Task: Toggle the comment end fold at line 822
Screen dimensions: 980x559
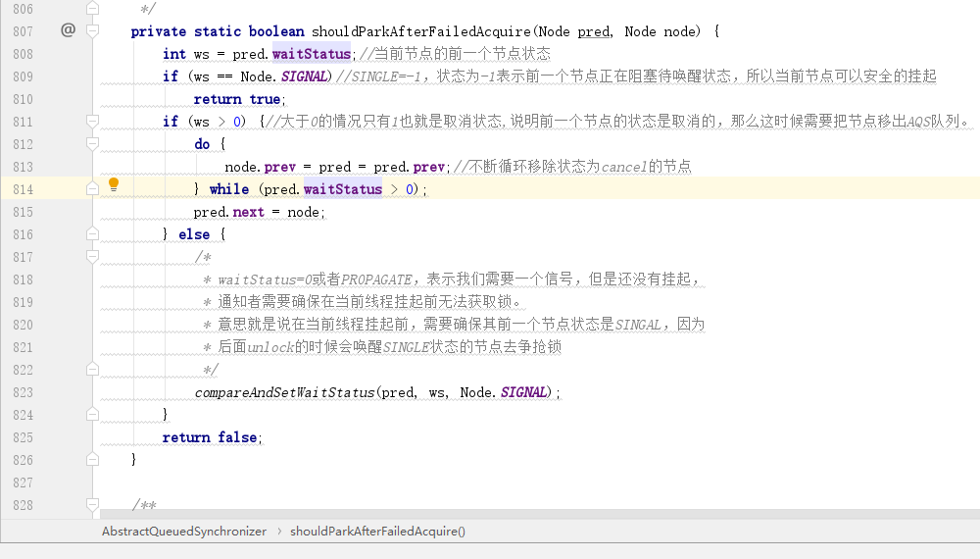Action: pos(92,369)
